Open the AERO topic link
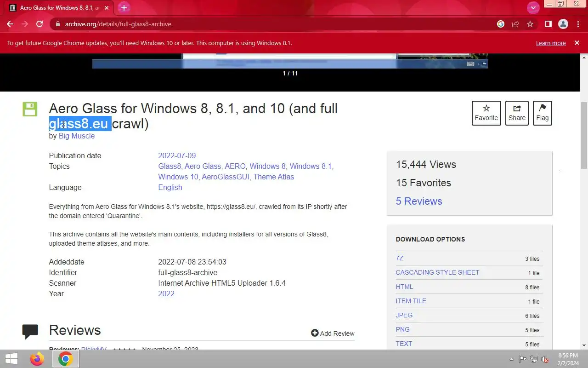Image resolution: width=588 pixels, height=368 pixels. (235, 166)
